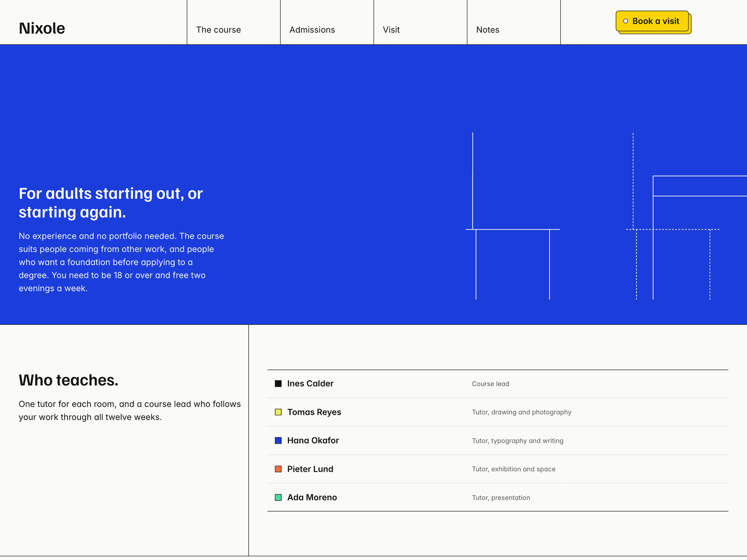Click the orange square beside Pieter Lund
Viewport: 747px width, 560px height.
(278, 469)
